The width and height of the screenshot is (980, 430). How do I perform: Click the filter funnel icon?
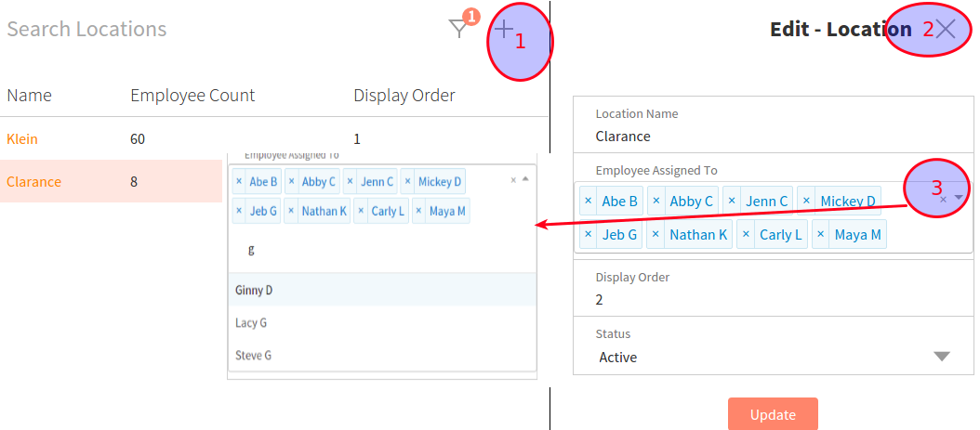458,30
